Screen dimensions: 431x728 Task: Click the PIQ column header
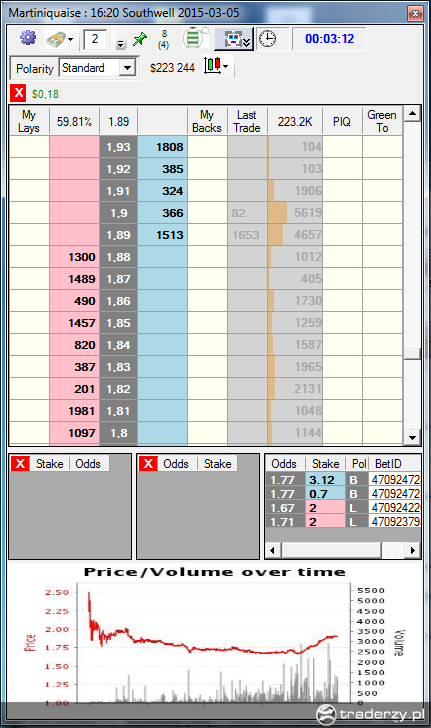342,121
